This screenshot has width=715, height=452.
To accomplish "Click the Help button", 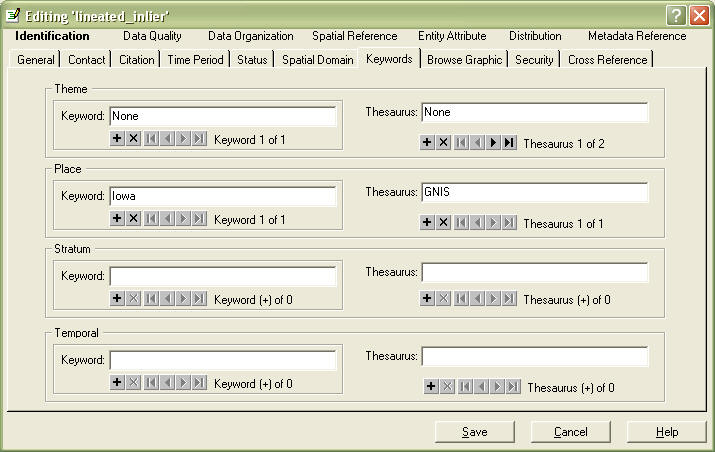I will coord(666,432).
